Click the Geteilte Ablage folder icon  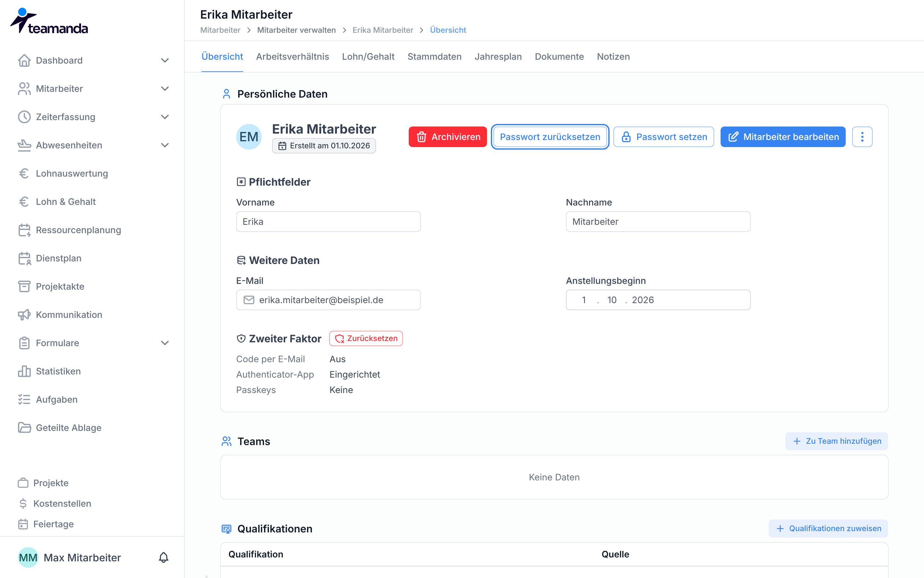click(24, 428)
